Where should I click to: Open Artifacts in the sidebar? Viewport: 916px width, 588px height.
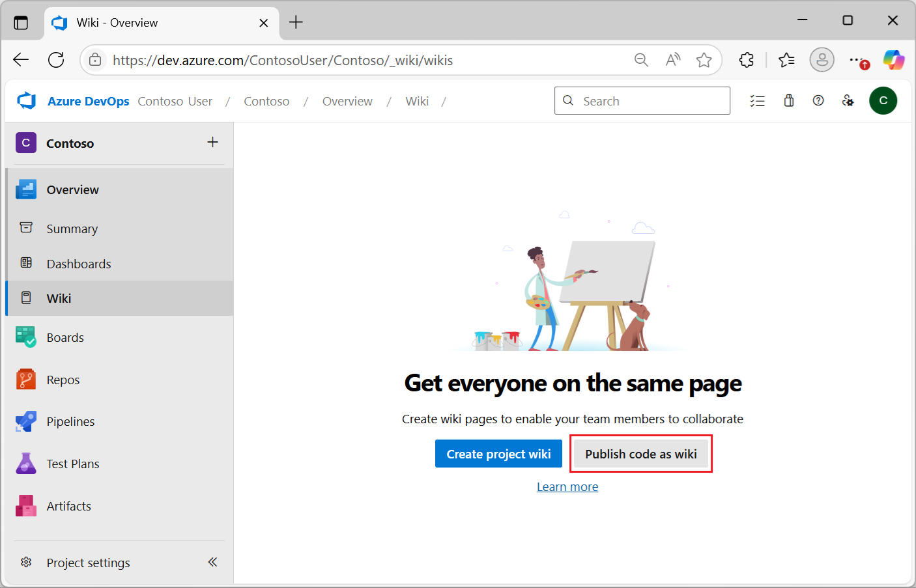point(68,507)
